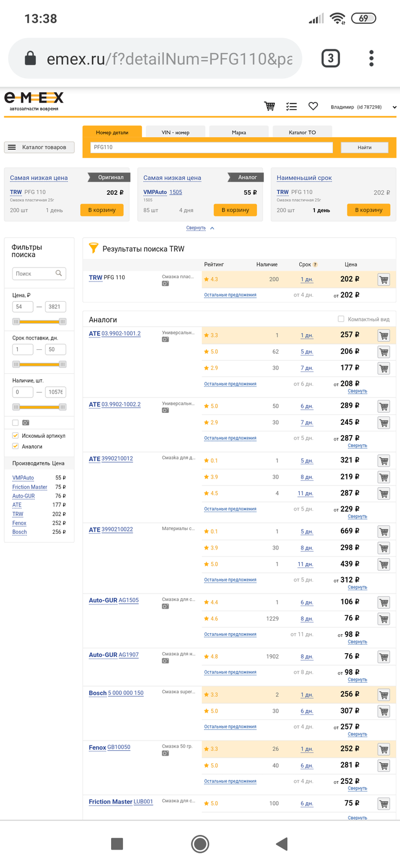
Task: Add VMPAuto 1505 analog to cart
Action: [235, 210]
